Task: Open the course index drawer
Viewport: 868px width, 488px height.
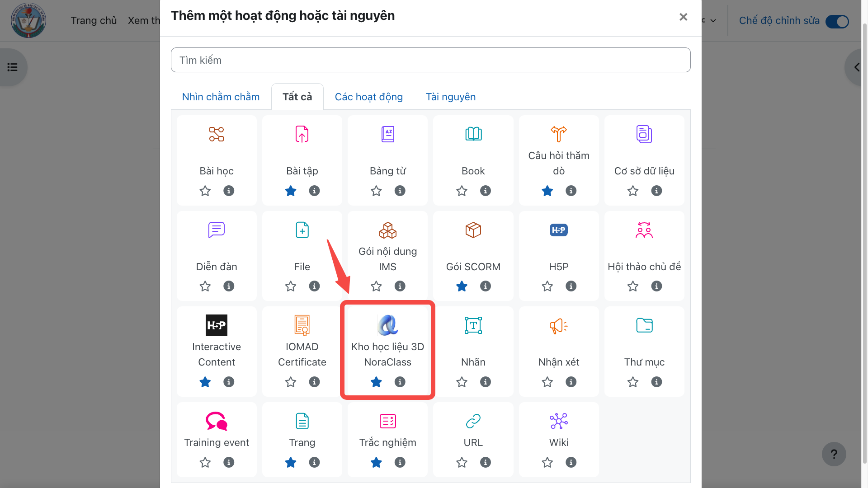Action: [13, 67]
